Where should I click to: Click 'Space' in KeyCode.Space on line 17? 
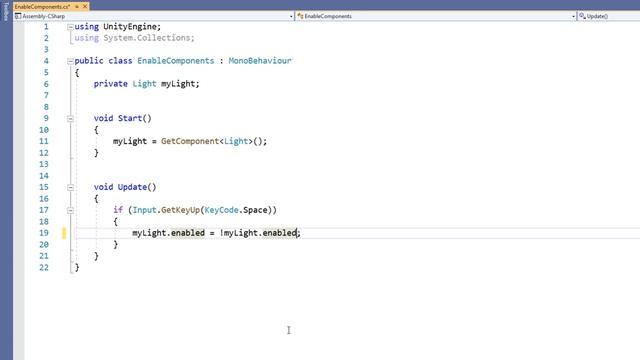(x=255, y=210)
